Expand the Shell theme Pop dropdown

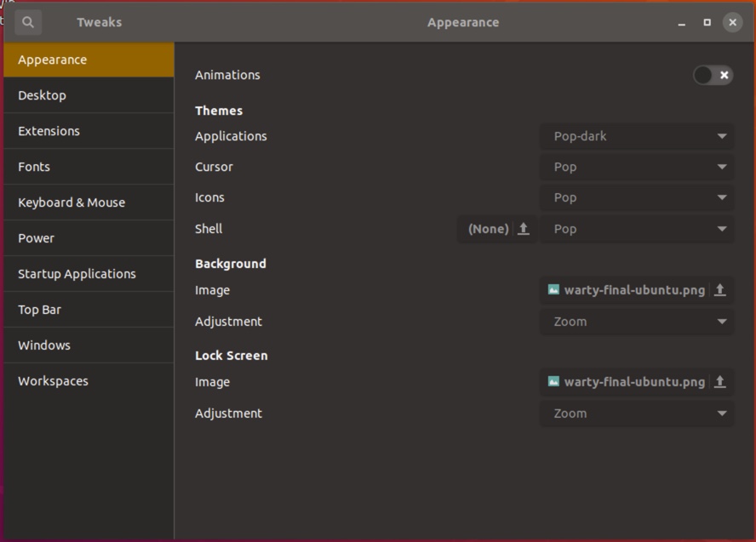[x=636, y=229]
